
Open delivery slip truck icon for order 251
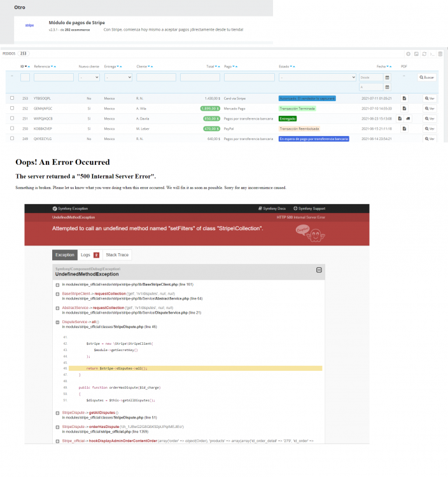coord(408,118)
